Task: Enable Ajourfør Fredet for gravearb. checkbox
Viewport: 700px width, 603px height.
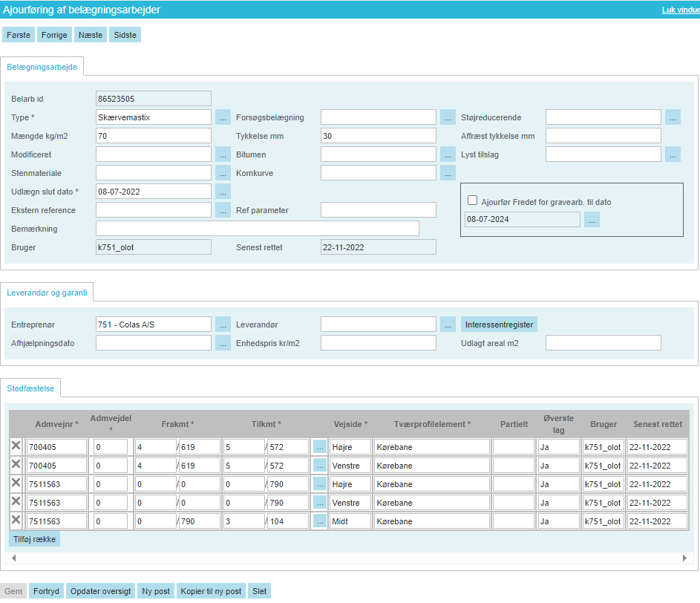Action: (472, 201)
